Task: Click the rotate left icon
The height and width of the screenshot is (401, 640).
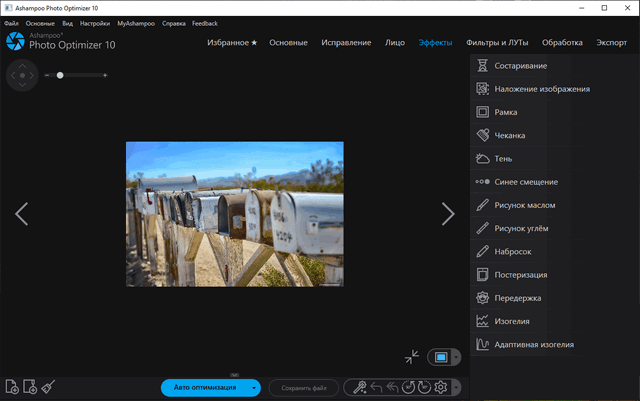Action: click(x=407, y=387)
